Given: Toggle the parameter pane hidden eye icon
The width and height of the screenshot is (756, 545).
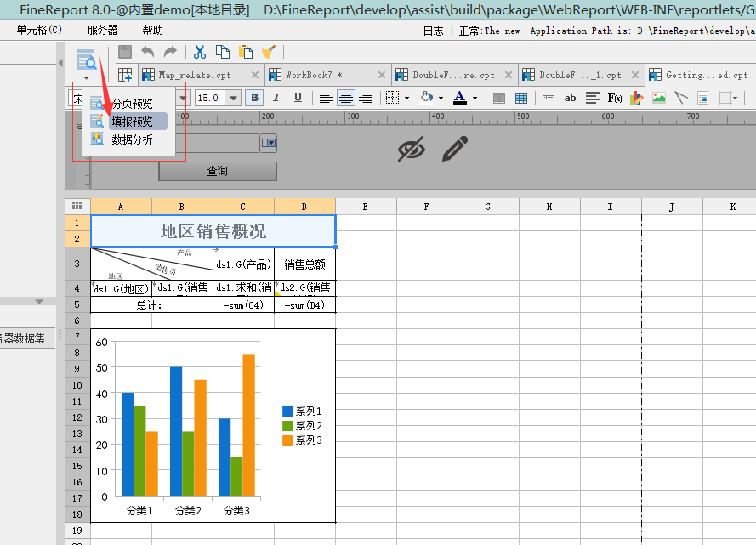Looking at the screenshot, I should point(412,148).
